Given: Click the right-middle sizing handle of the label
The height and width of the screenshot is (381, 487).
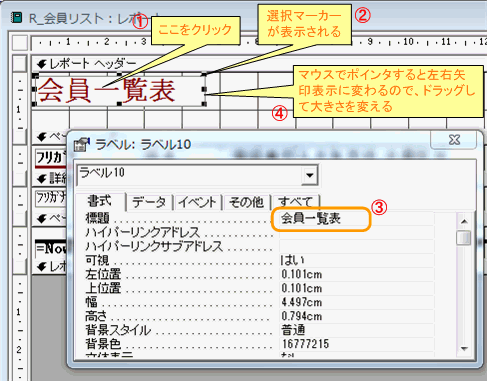Looking at the screenshot, I should point(204,89).
